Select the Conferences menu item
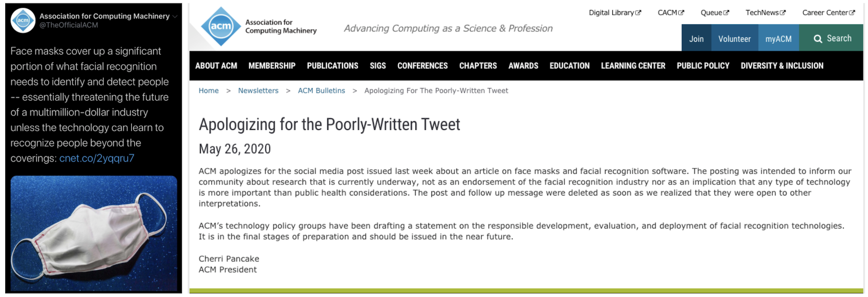 (422, 66)
